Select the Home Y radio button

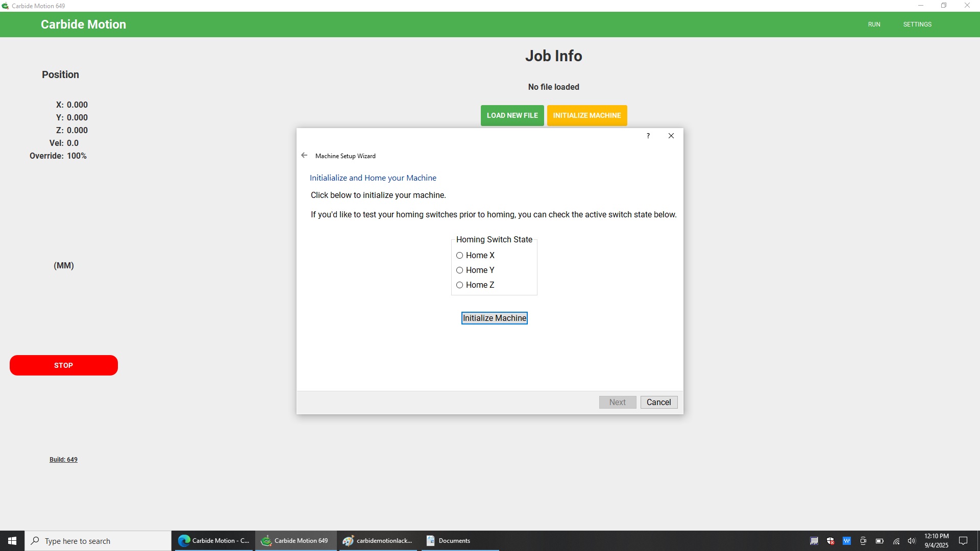point(460,270)
